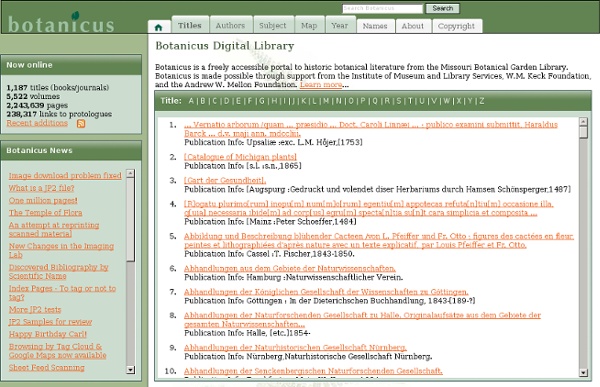Open 'Sheet Feed Scanning' news item
Image resolution: width=600 pixels, height=387 pixels.
tap(47, 367)
